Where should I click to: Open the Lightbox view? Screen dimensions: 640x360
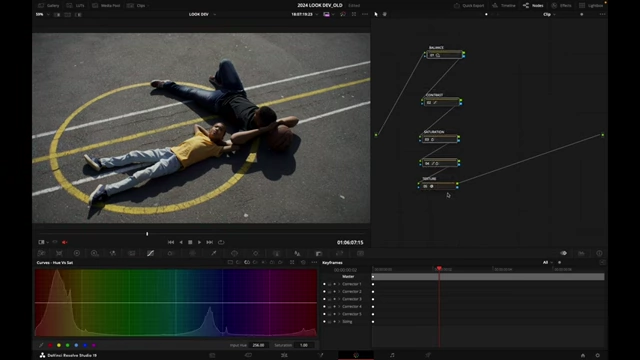(591, 5)
